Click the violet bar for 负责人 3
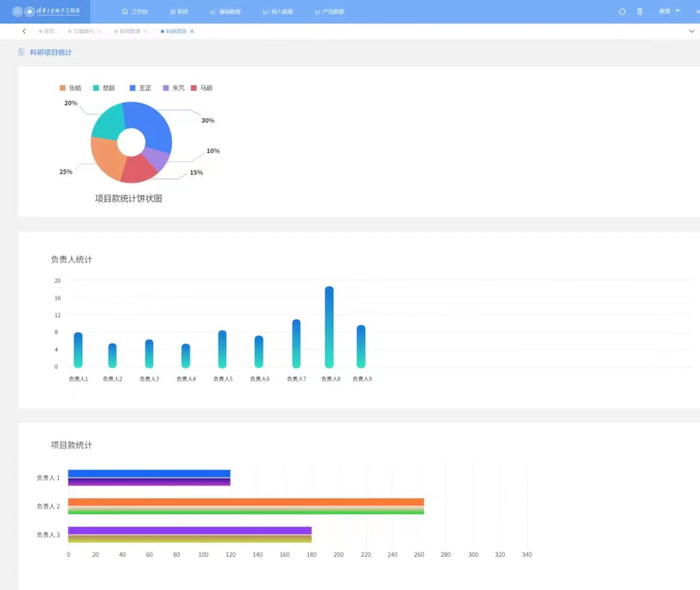Screen dimensions: 700x590 coord(190,530)
